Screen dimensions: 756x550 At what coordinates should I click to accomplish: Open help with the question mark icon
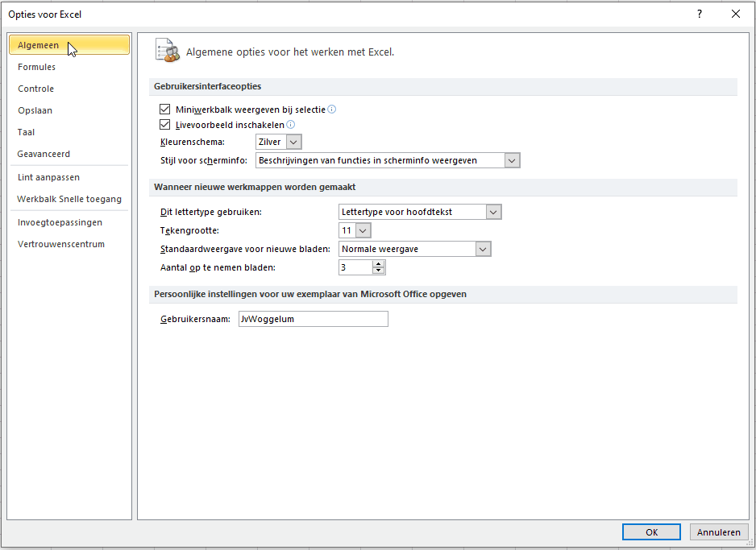click(x=699, y=14)
